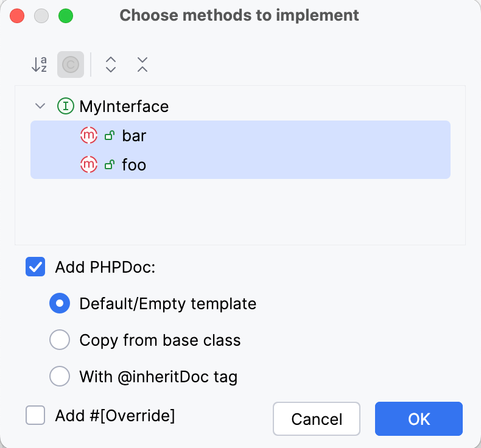Toggle the show classes toolbar icon
Image resolution: width=481 pixels, height=448 pixels.
click(x=71, y=65)
